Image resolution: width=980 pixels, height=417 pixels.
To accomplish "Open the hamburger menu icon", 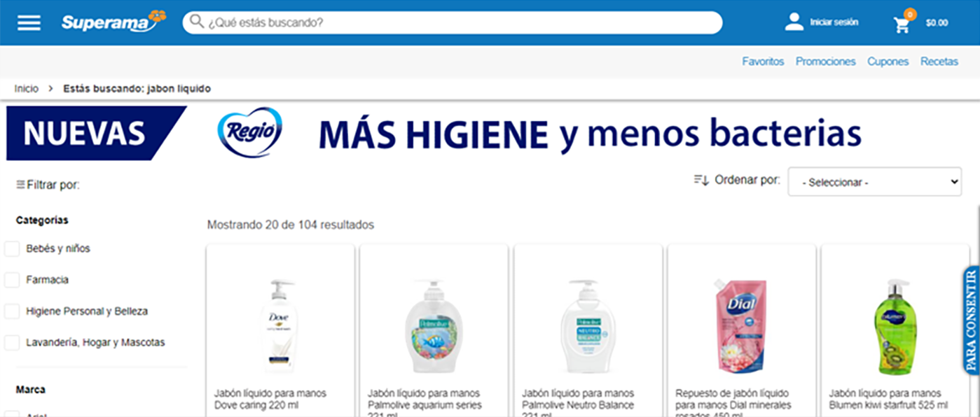I will (x=29, y=22).
